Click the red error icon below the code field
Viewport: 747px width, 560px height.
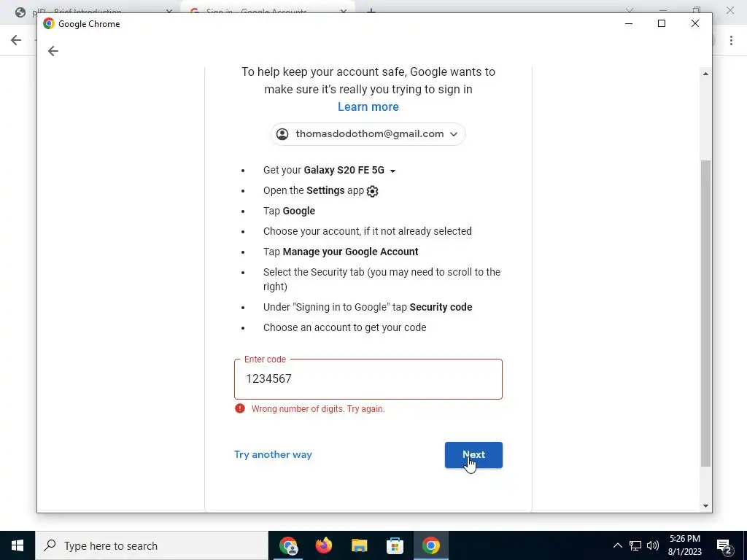click(x=239, y=408)
